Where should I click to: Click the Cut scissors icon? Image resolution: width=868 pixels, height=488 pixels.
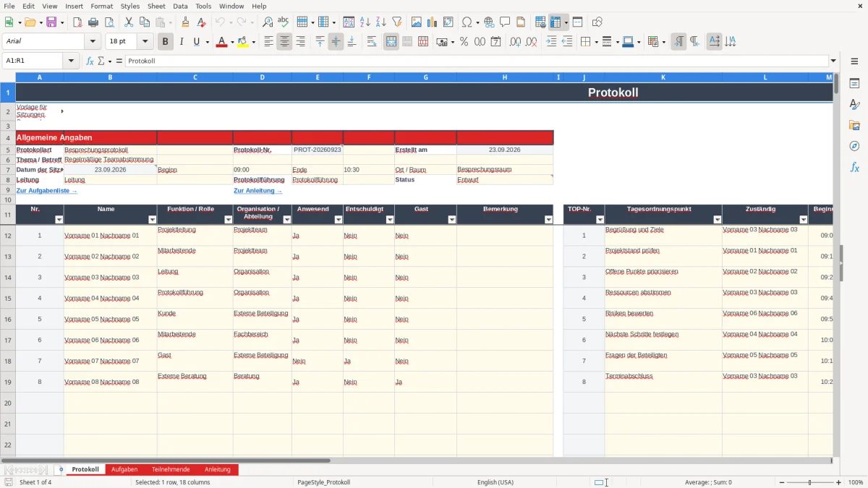pos(128,22)
